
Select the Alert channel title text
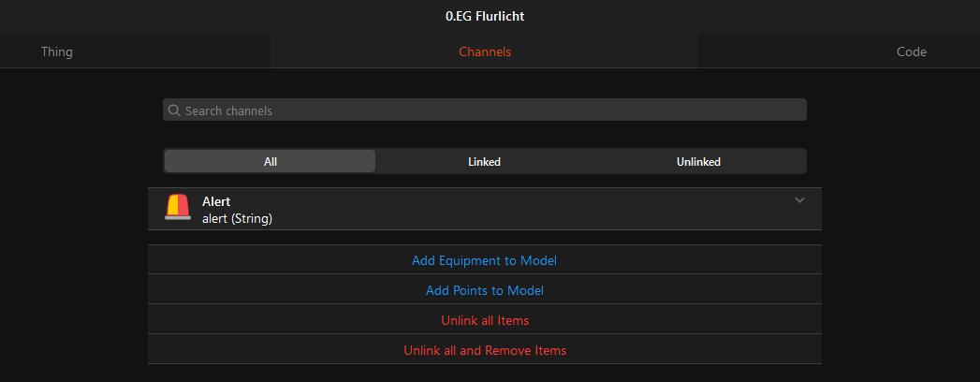[x=216, y=201]
